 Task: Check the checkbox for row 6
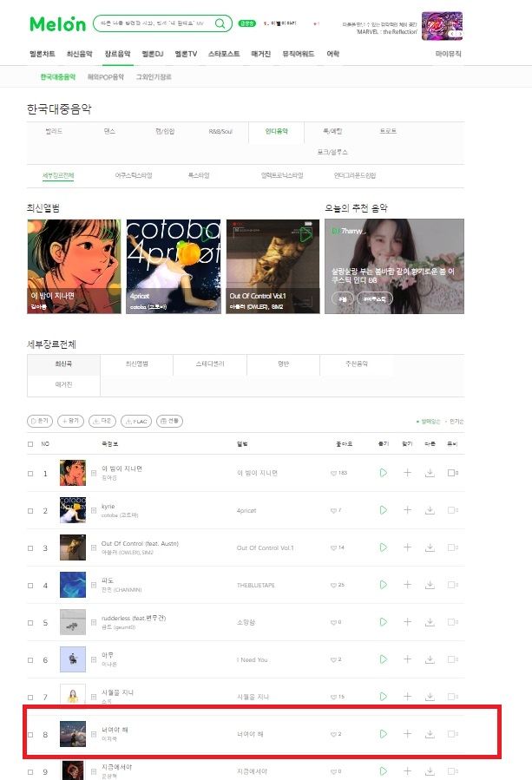(30, 660)
